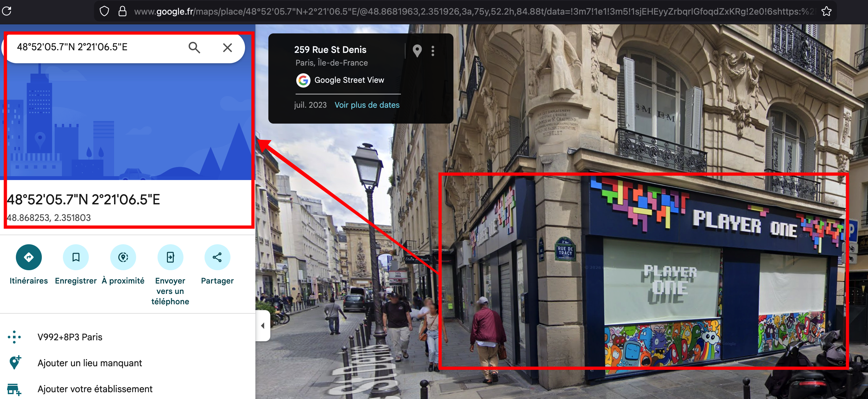Click the address bar URL field

pyautogui.click(x=405, y=10)
